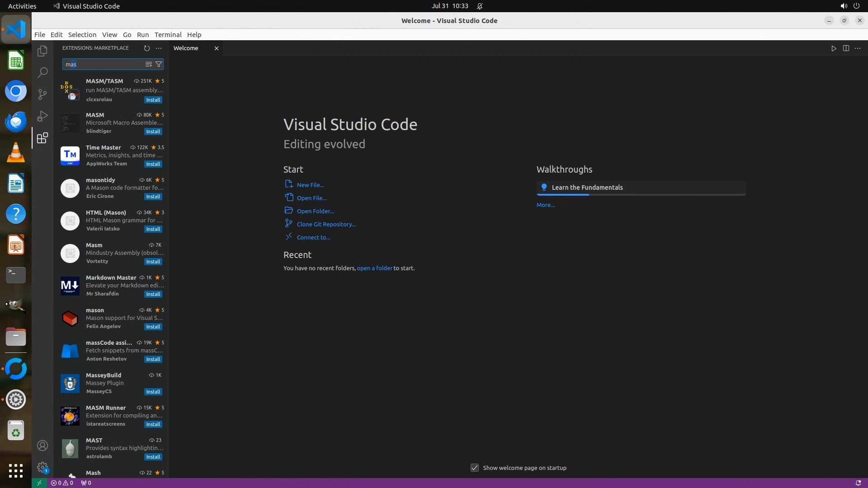Viewport: 868px width, 488px height.
Task: Install the Time Master extension
Action: click(x=153, y=164)
